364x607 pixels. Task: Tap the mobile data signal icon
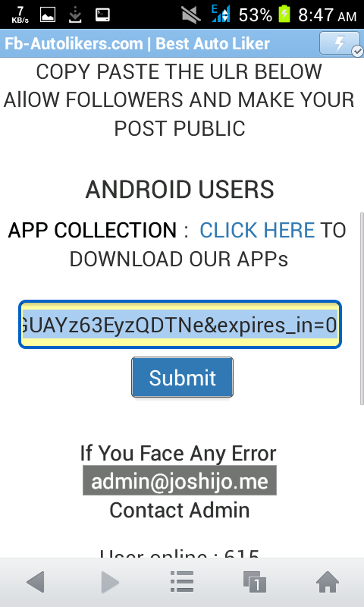(x=221, y=14)
